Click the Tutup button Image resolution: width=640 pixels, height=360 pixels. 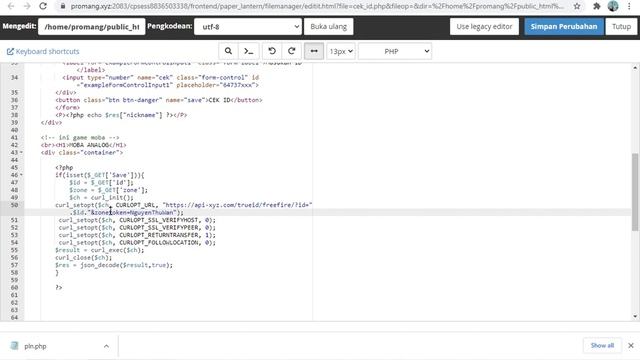pyautogui.click(x=621, y=27)
